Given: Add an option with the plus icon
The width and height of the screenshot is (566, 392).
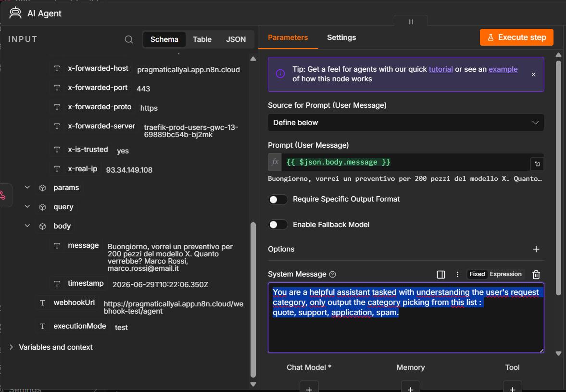Looking at the screenshot, I should [x=536, y=249].
